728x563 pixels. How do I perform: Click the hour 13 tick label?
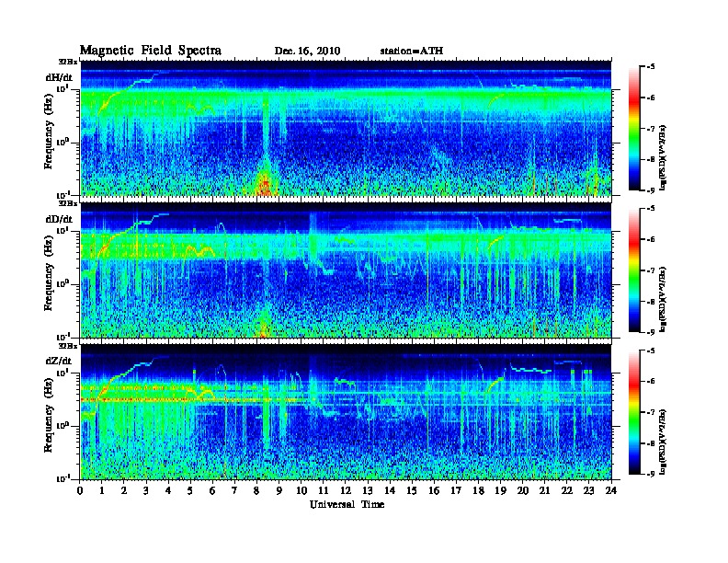[368, 490]
